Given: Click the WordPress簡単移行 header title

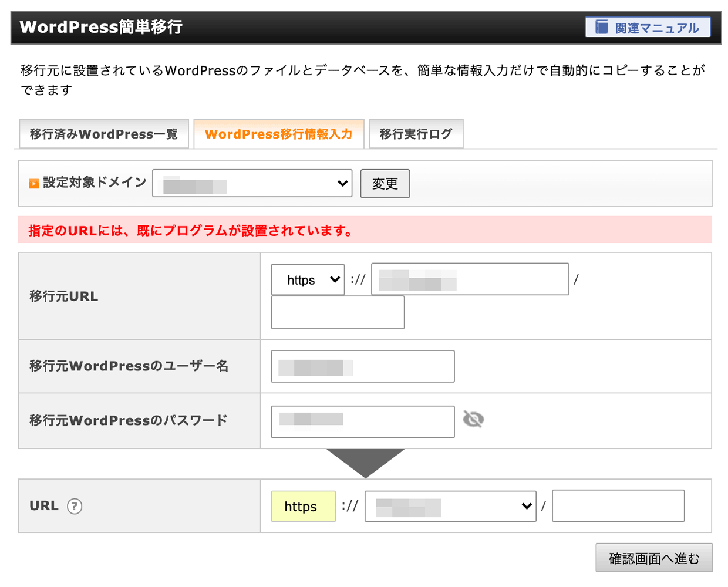Looking at the screenshot, I should pyautogui.click(x=101, y=27).
